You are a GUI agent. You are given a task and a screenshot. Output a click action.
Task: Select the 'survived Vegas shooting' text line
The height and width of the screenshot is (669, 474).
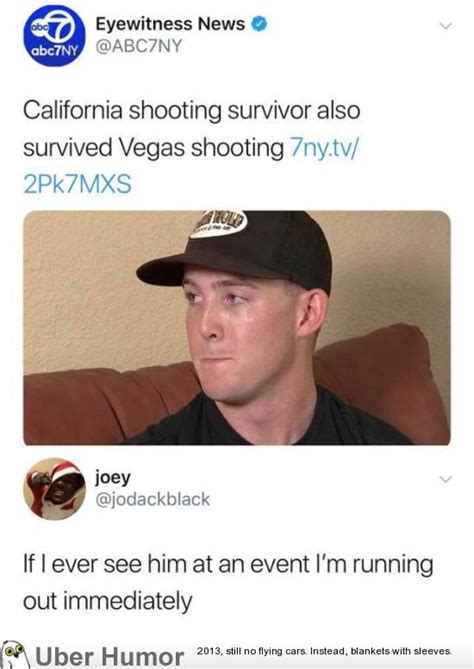pos(153,148)
